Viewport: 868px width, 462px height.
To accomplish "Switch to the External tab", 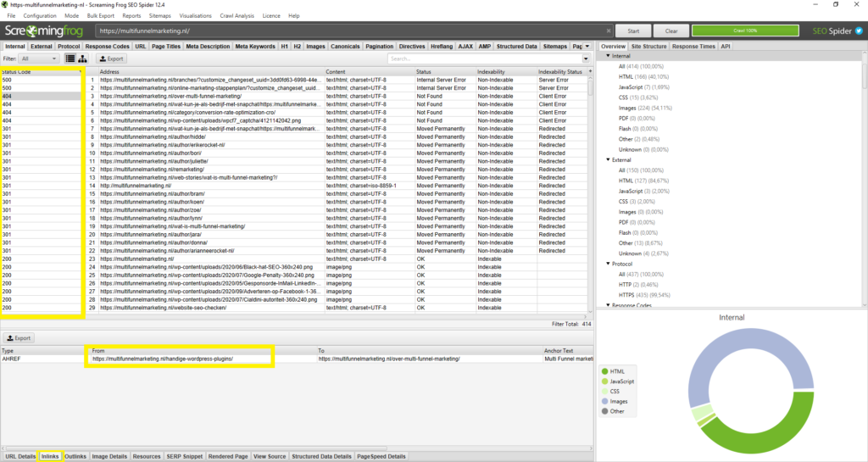I will [42, 47].
